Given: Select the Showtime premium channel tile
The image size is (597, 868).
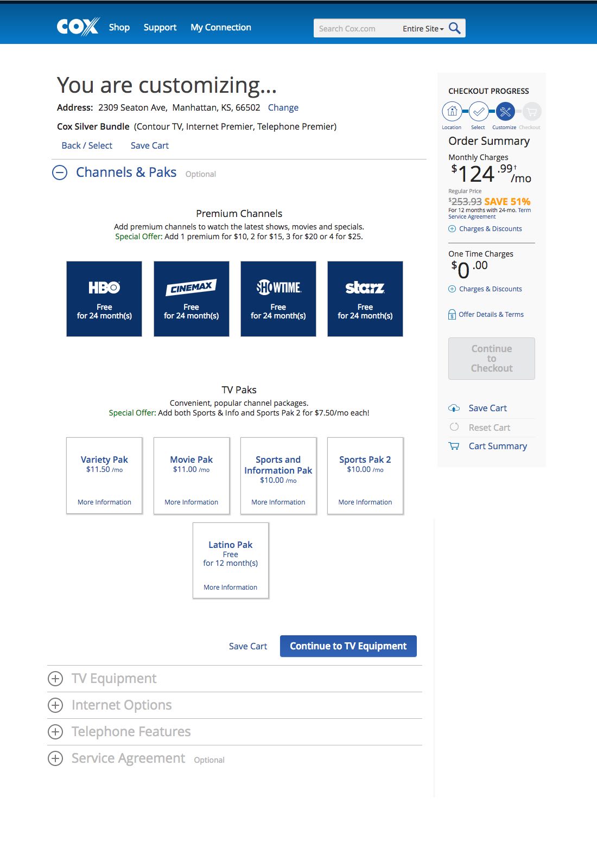Looking at the screenshot, I should click(278, 299).
